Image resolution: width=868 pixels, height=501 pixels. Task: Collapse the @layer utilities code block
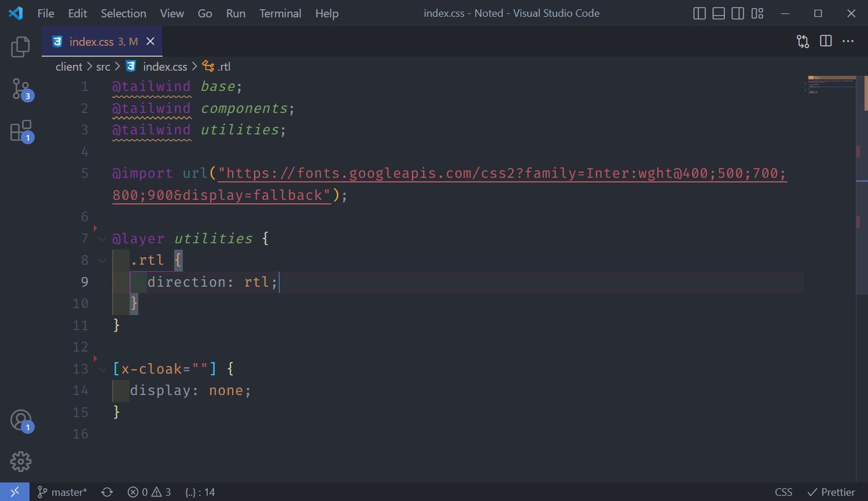[101, 238]
